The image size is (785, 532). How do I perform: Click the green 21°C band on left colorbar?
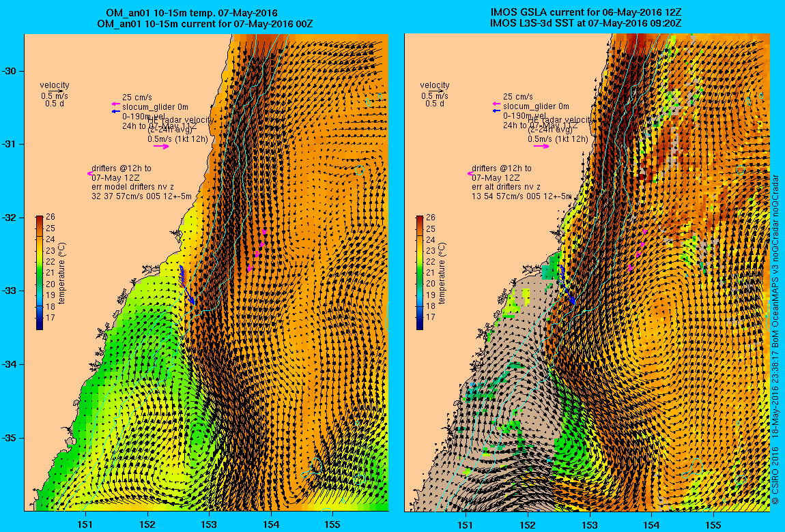[x=40, y=273]
